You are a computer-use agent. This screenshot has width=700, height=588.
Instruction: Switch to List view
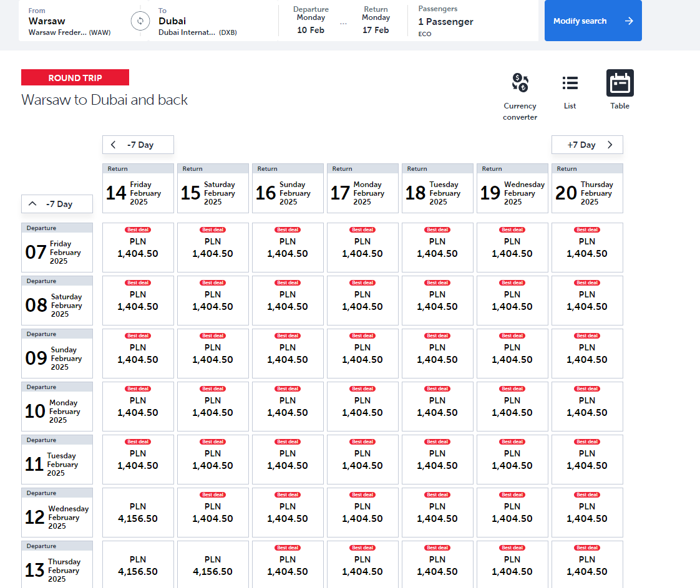570,90
